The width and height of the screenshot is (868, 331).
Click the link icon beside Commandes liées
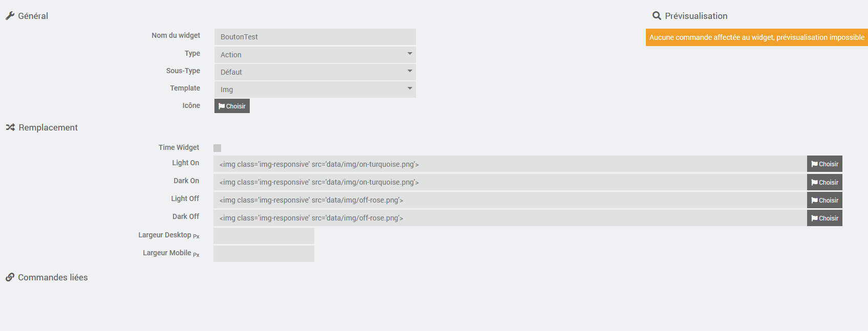(x=10, y=277)
